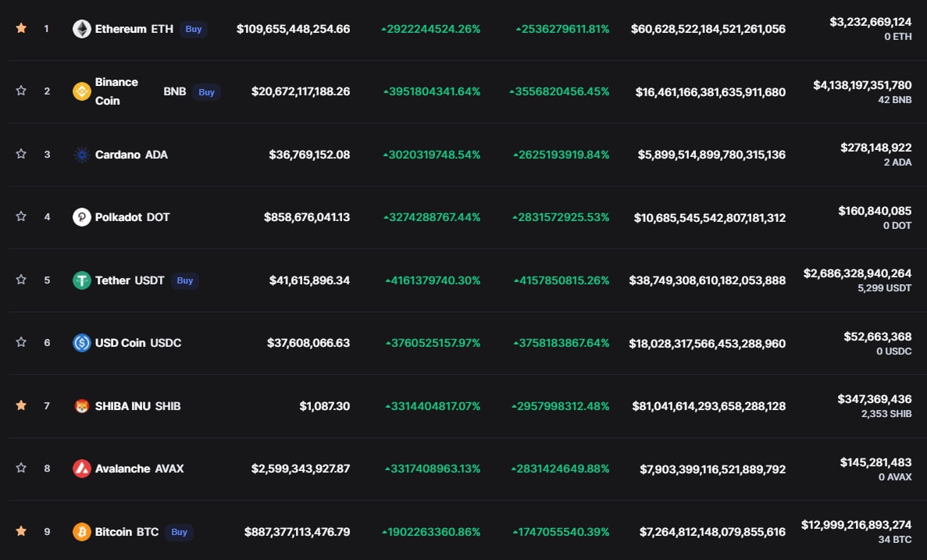927x560 pixels.
Task: Unstar SHIBA INU from watchlist
Action: pos(21,406)
